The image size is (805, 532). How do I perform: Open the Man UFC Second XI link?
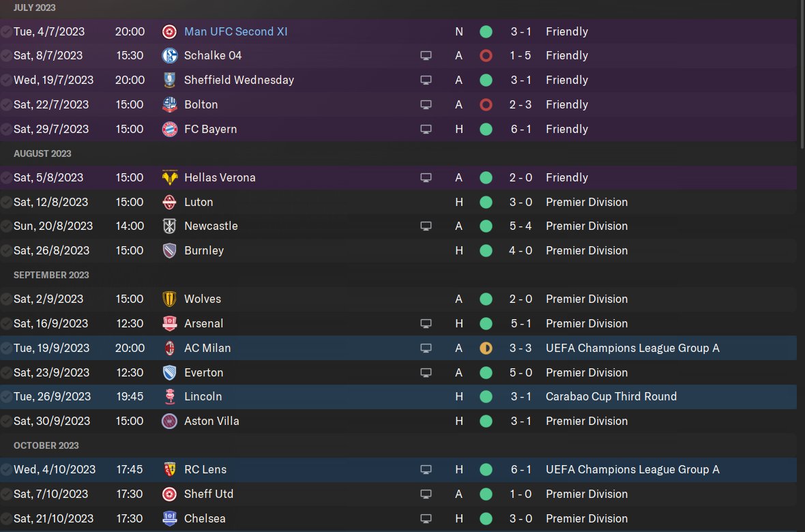pos(235,31)
